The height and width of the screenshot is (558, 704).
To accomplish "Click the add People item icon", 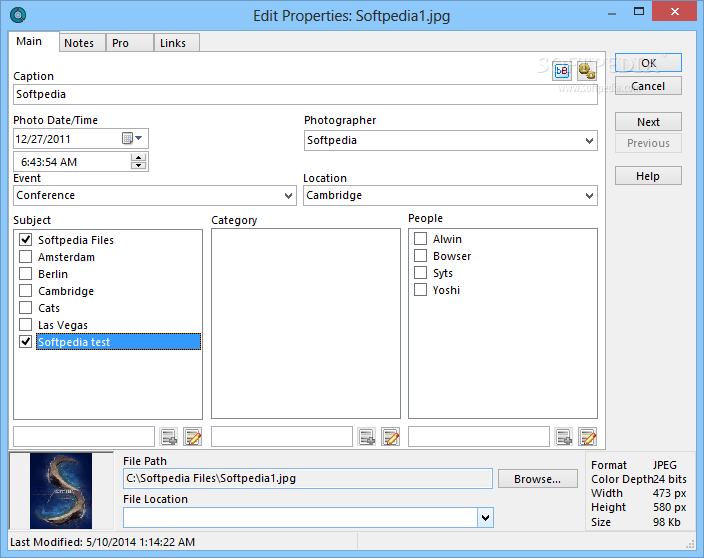I will [564, 437].
